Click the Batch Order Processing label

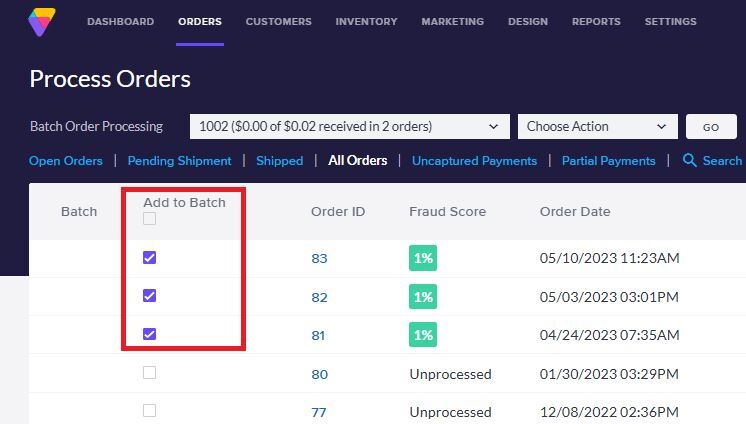(x=97, y=127)
